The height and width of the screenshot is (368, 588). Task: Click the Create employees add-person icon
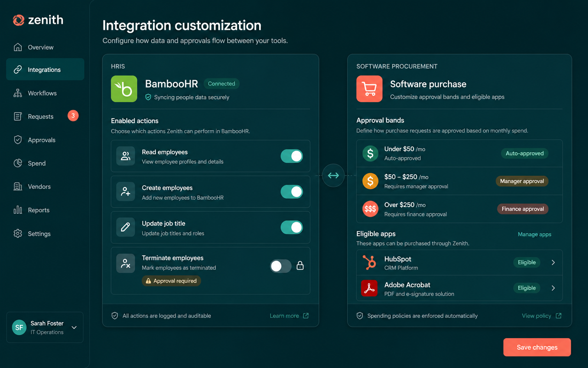pos(125,192)
